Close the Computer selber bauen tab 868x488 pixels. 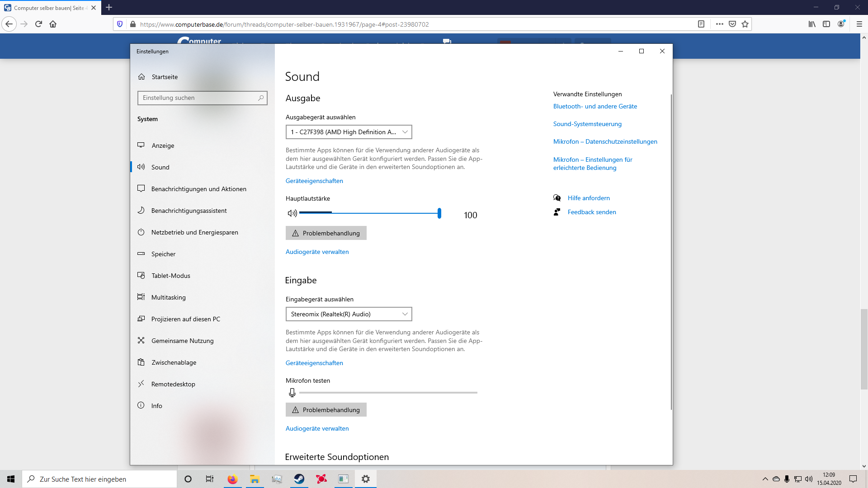[94, 8]
